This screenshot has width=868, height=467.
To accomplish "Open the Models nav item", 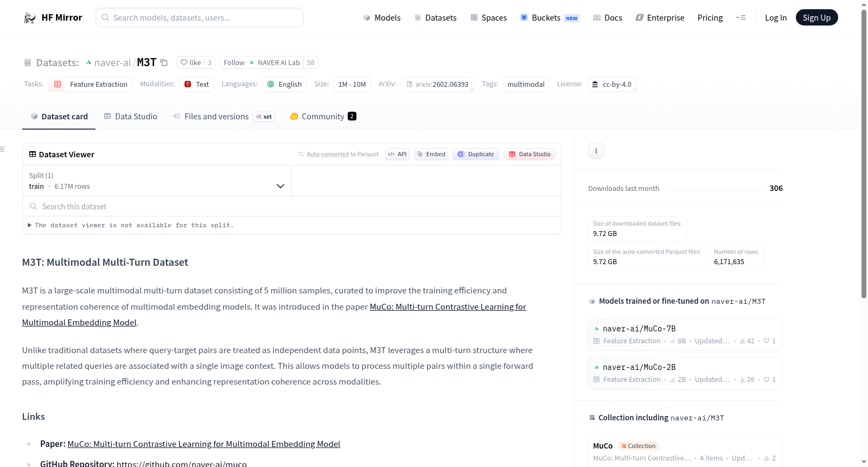I will pyautogui.click(x=382, y=17).
